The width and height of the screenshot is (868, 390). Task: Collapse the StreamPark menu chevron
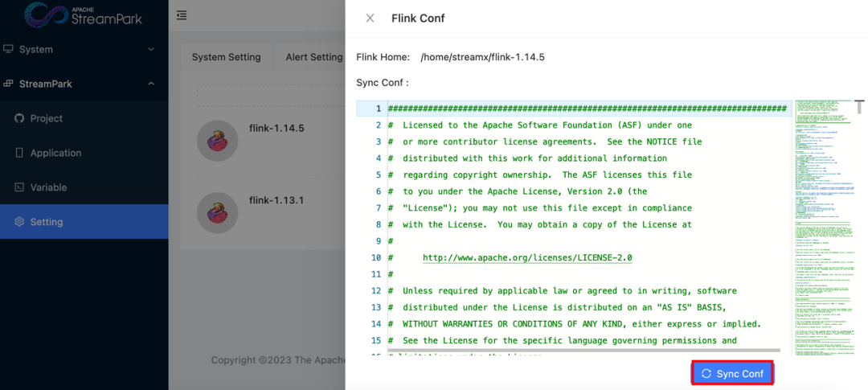tap(151, 84)
